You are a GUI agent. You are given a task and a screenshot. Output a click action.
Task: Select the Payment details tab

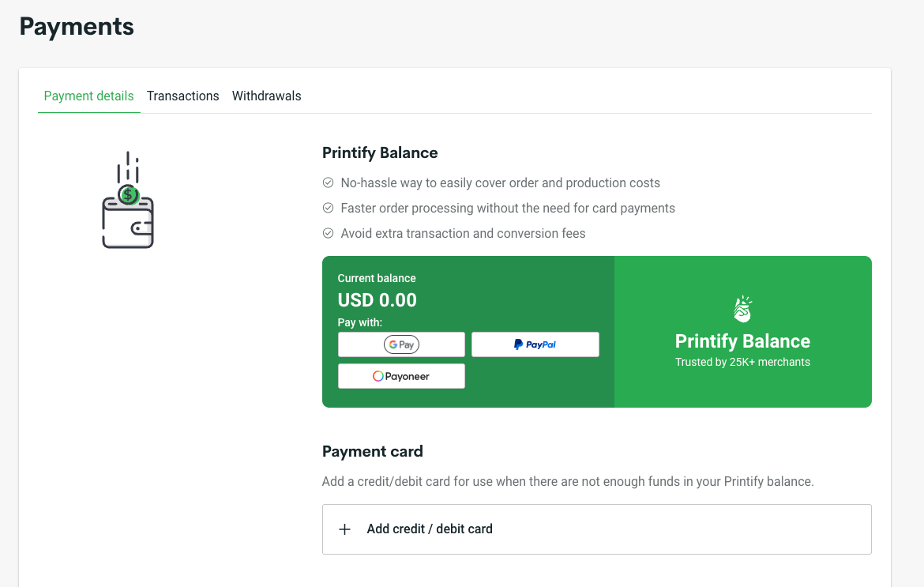[x=88, y=96]
